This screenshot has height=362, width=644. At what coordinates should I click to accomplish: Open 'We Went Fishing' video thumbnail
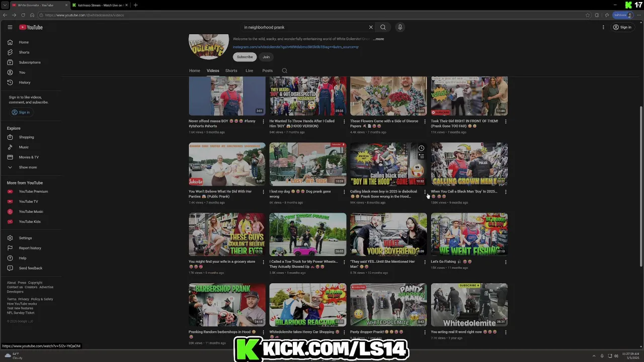[469, 234]
